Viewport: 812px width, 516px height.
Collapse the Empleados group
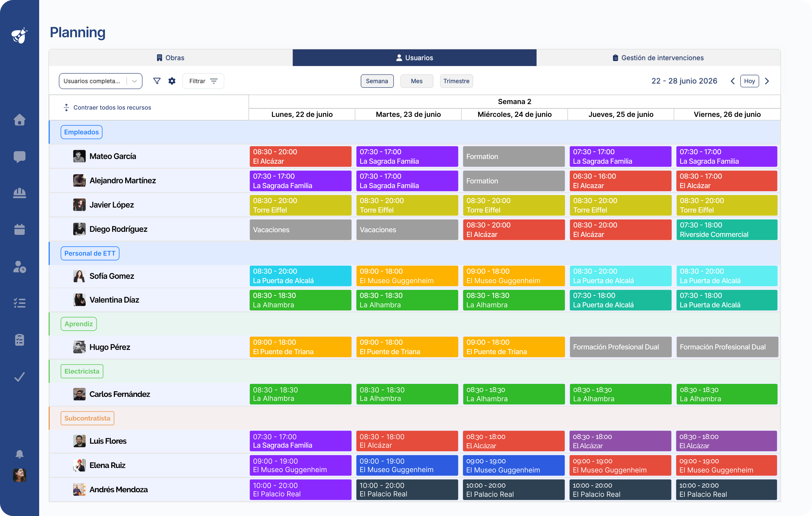(x=82, y=132)
